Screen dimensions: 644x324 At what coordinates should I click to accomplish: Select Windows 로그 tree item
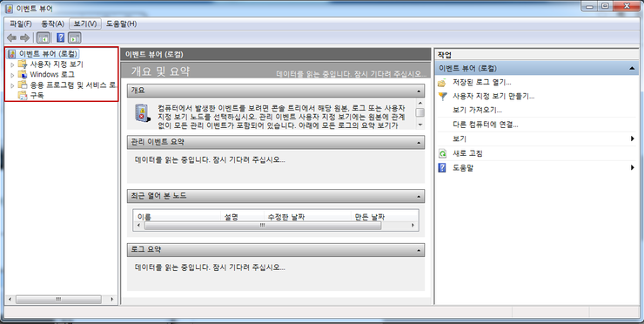pyautogui.click(x=52, y=74)
